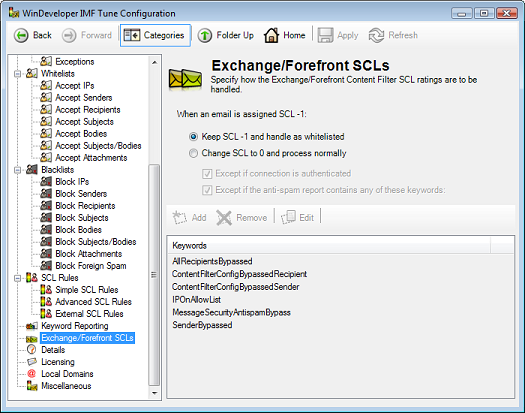Maximize the IMF Tune Configuration window
This screenshot has height=413, width=525.
pos(484,13)
